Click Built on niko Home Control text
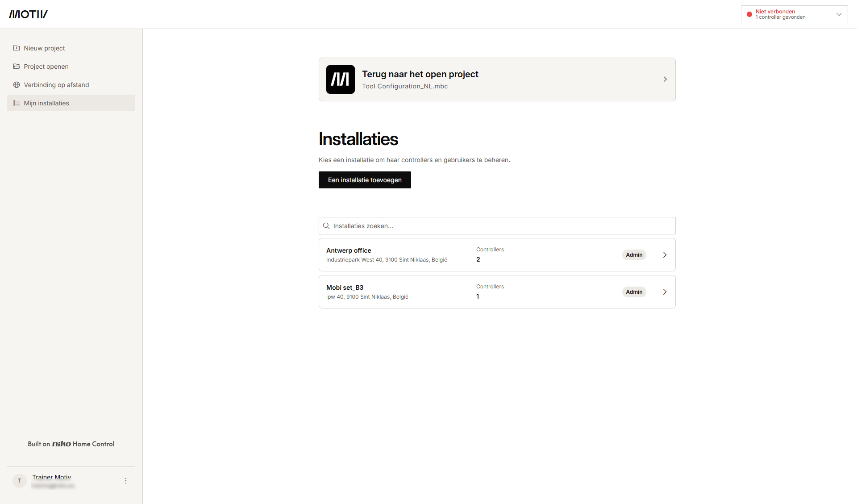The width and height of the screenshot is (857, 504). point(71,444)
